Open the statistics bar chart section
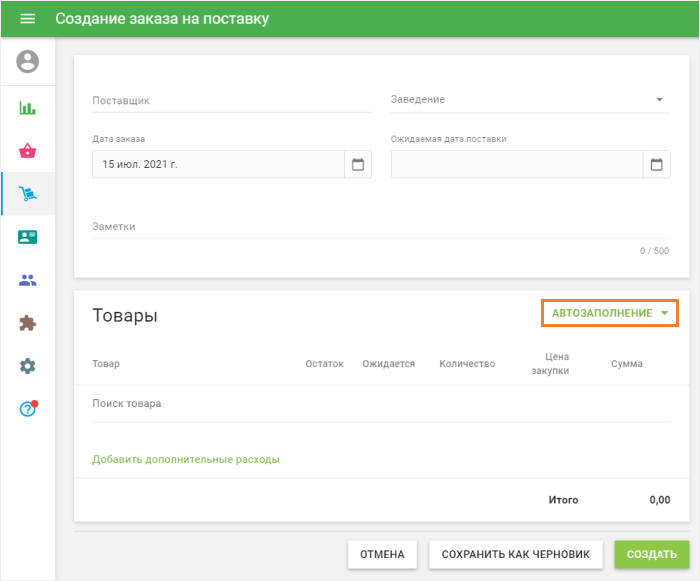The width and height of the screenshot is (700, 581). [x=27, y=107]
